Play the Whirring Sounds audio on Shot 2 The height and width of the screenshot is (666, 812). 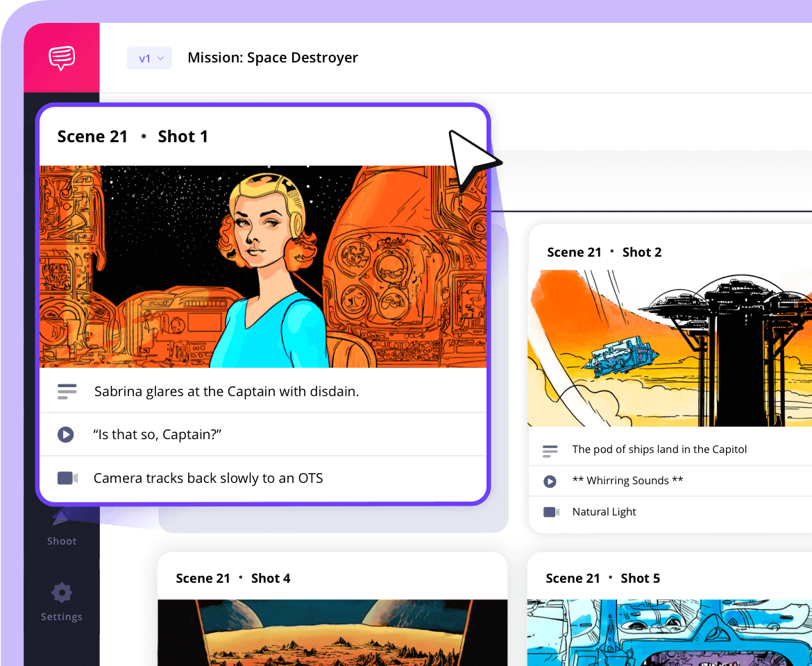tap(550, 481)
